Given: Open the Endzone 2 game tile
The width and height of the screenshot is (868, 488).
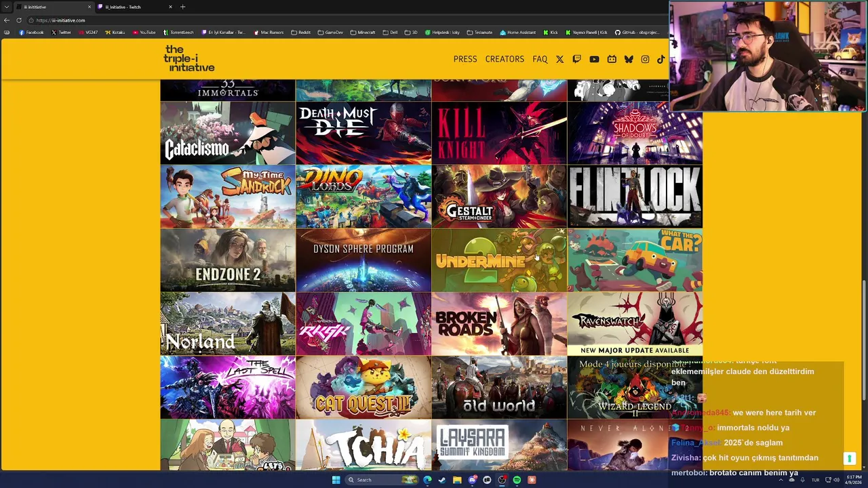Looking at the screenshot, I should coord(228,260).
